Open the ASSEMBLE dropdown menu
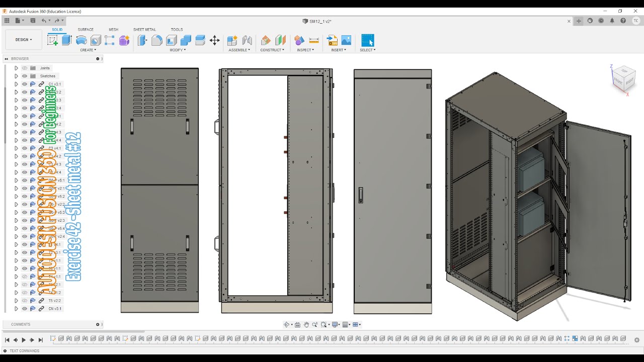 [x=239, y=50]
